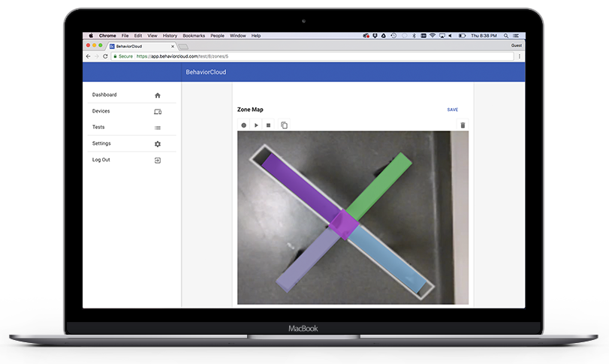
Task: Open the View menu
Action: point(152,35)
